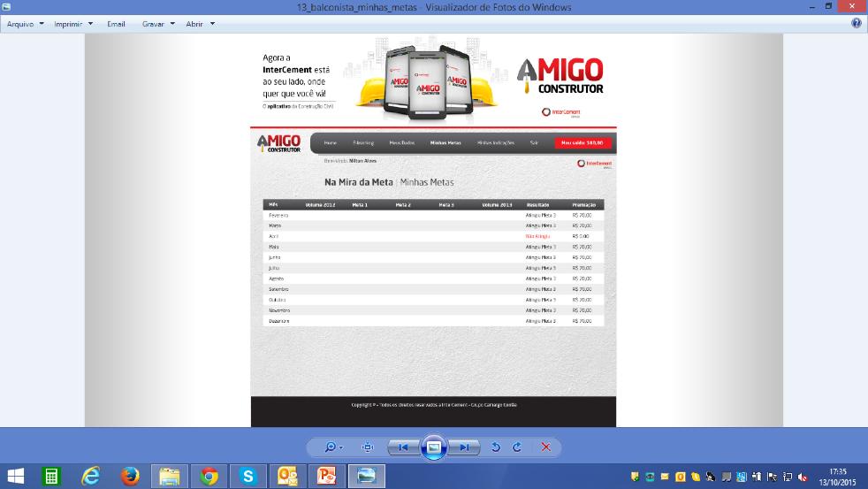
Task: Click the muted volume tray icon
Action: pyautogui.click(x=802, y=477)
